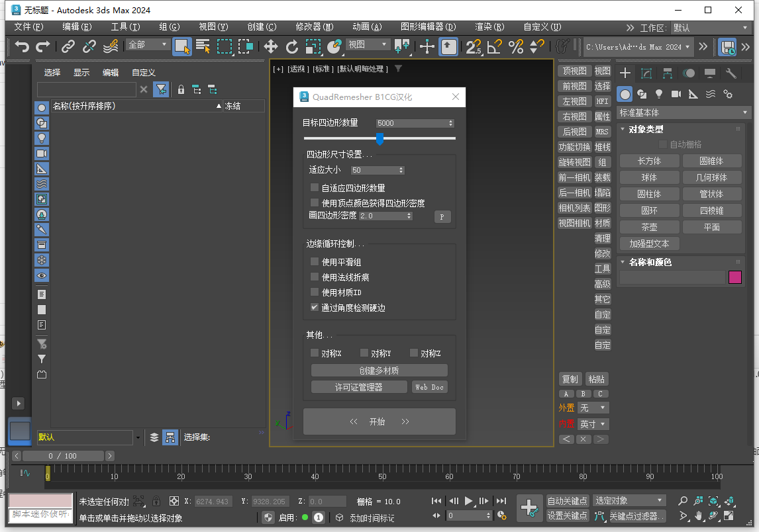Open the 外置 无 units dropdown
759x532 pixels.
(x=593, y=408)
